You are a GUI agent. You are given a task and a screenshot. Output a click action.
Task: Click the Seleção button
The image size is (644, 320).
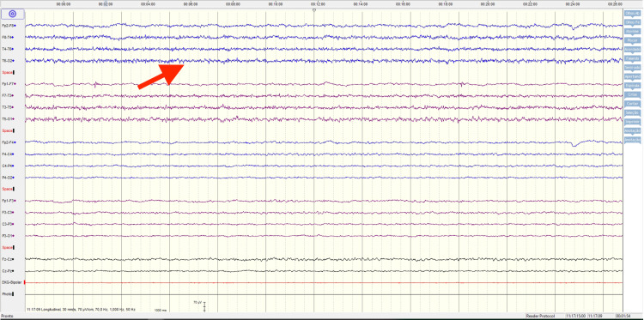632,112
